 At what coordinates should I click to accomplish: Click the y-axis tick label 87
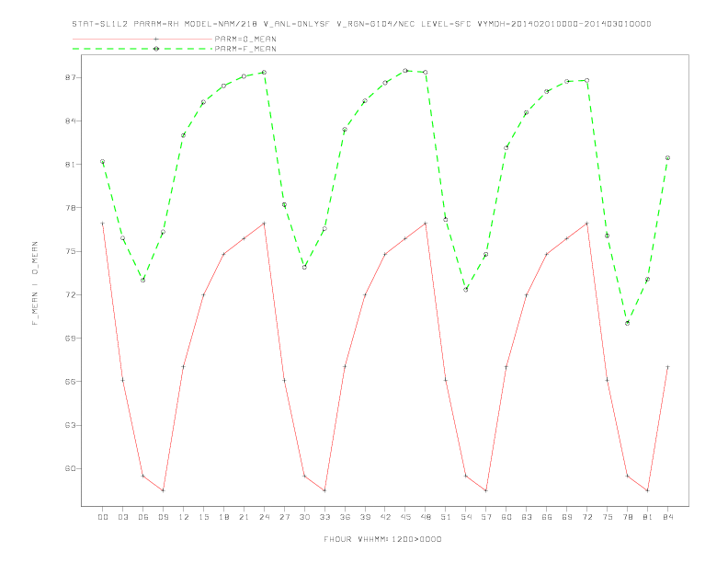(x=71, y=77)
